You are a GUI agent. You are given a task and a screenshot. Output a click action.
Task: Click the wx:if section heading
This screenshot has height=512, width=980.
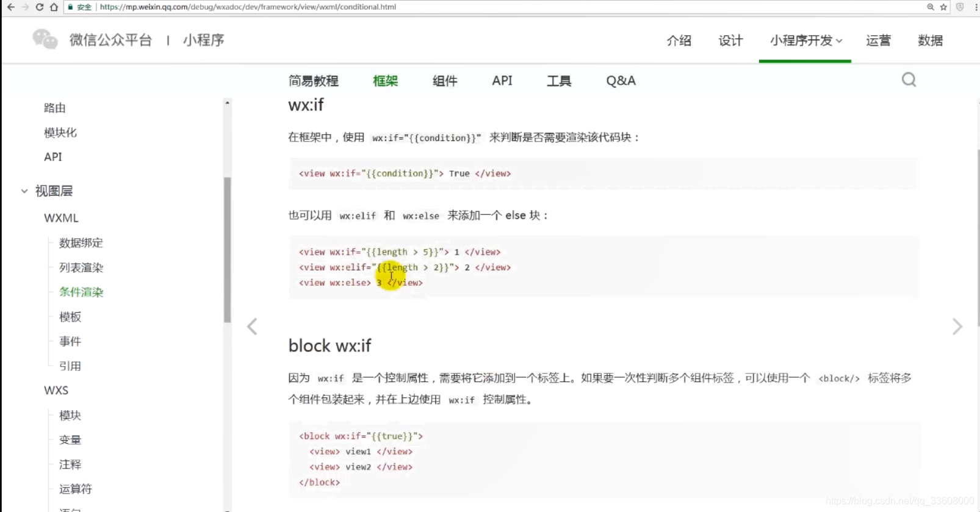click(x=306, y=105)
